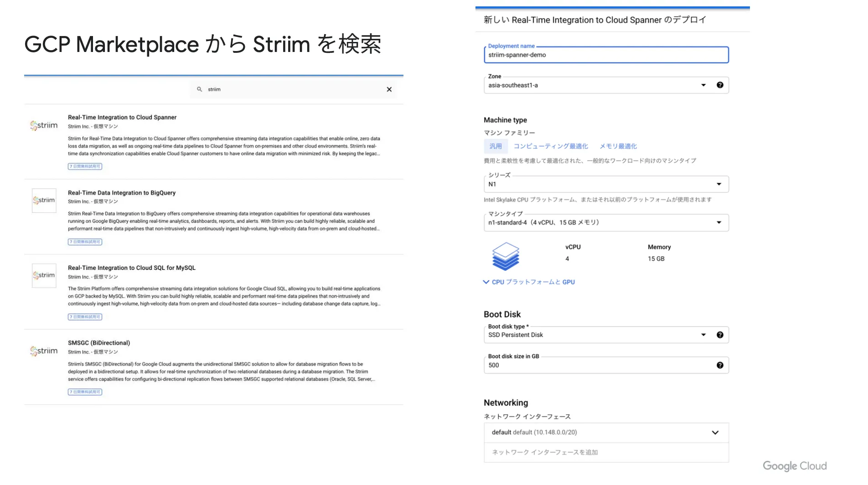The width and height of the screenshot is (868, 485).
Task: Open Real-Time Data Integration to BigQuery title
Action: click(122, 193)
